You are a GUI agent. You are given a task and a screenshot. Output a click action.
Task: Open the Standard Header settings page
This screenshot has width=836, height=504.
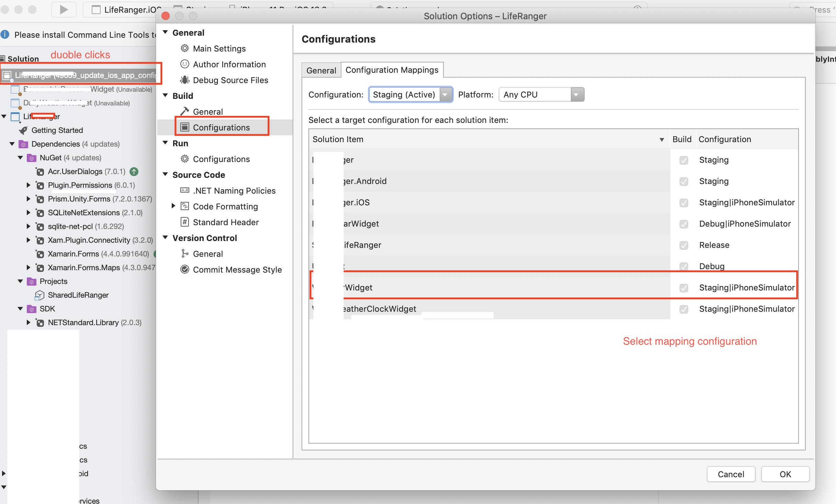tap(226, 222)
